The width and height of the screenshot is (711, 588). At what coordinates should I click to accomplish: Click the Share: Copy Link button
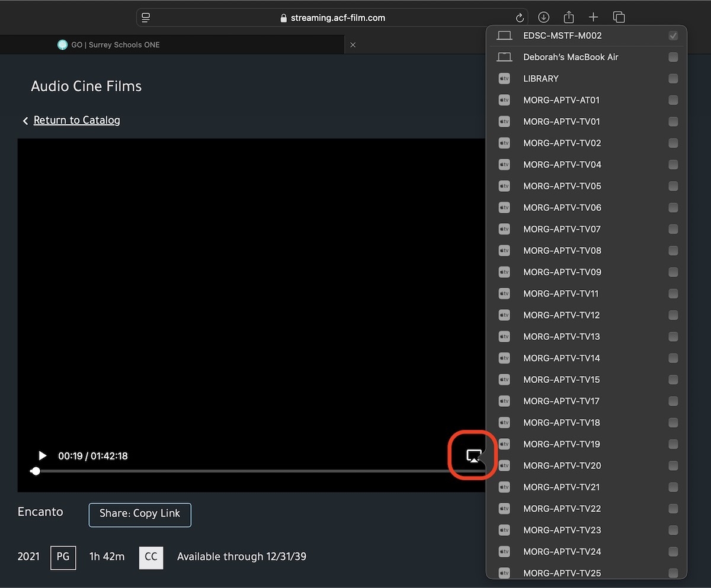click(140, 515)
